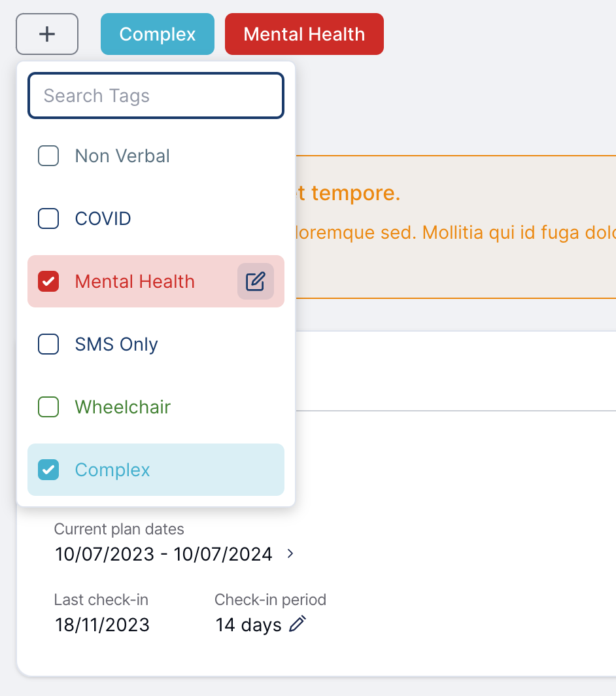Choose the COVID label in list

pos(103,219)
